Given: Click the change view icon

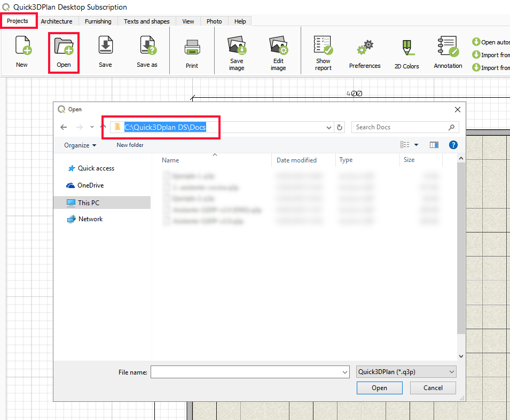Looking at the screenshot, I should [405, 145].
